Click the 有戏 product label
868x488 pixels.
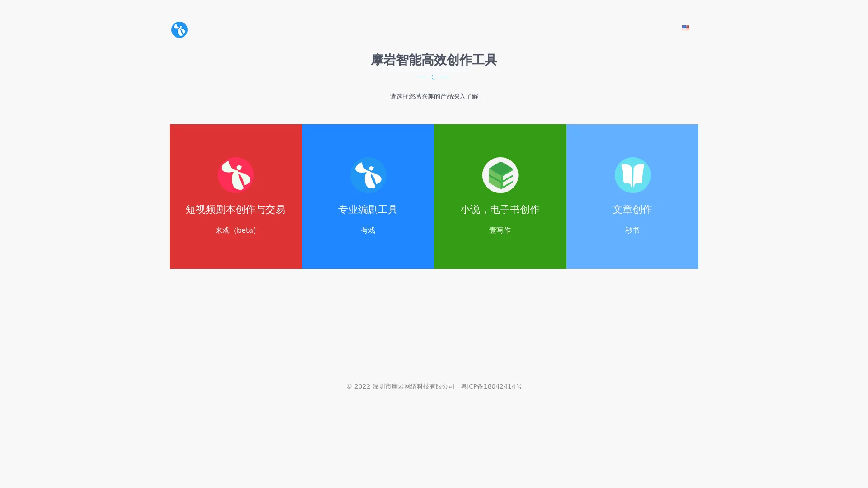(368, 230)
